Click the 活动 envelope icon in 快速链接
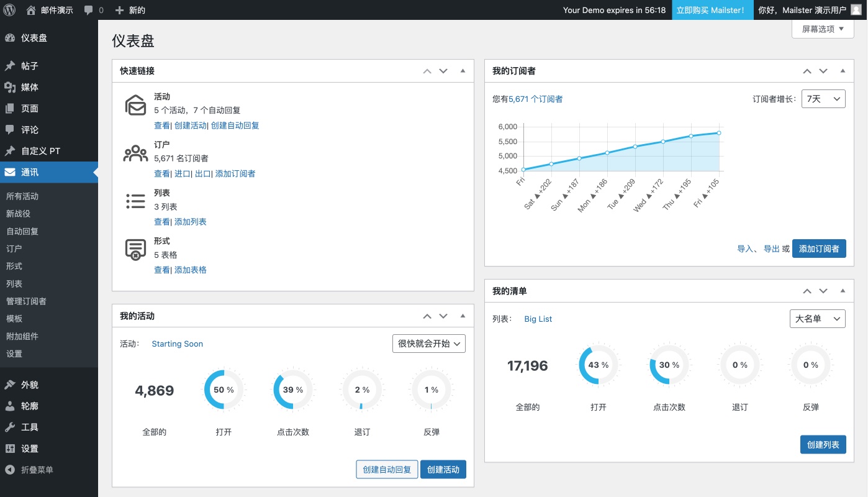 (x=135, y=106)
